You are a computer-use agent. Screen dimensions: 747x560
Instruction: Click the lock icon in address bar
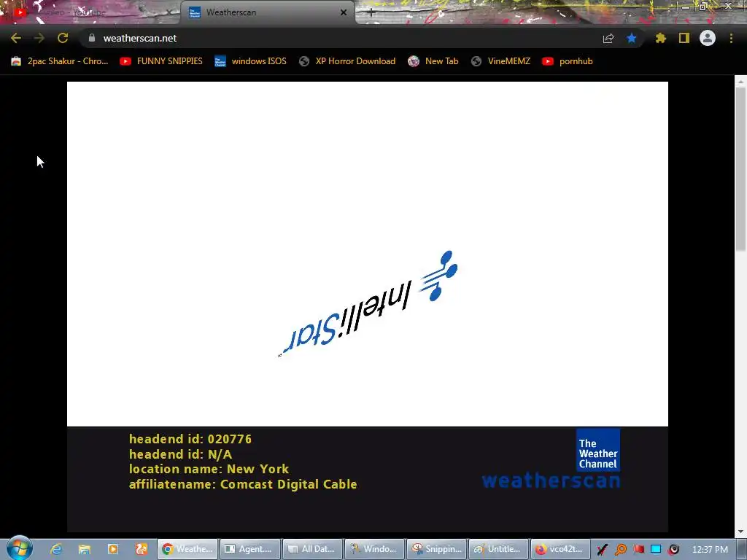(x=92, y=38)
